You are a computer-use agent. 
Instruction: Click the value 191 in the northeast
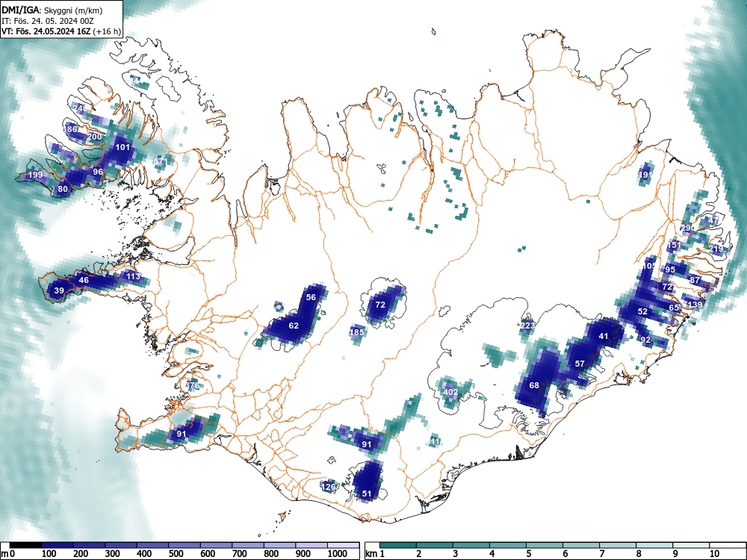[x=645, y=175]
